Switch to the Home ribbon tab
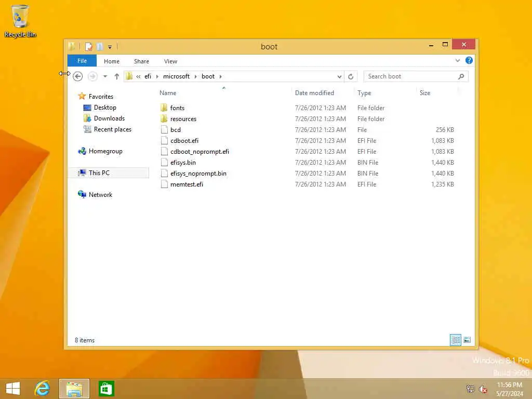The height and width of the screenshot is (399, 532). 112,61
